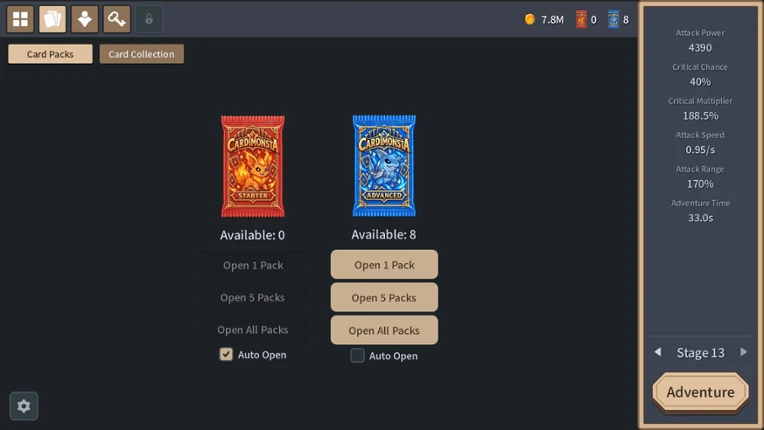Click disabled Starter Open 5 Packs

tap(253, 298)
